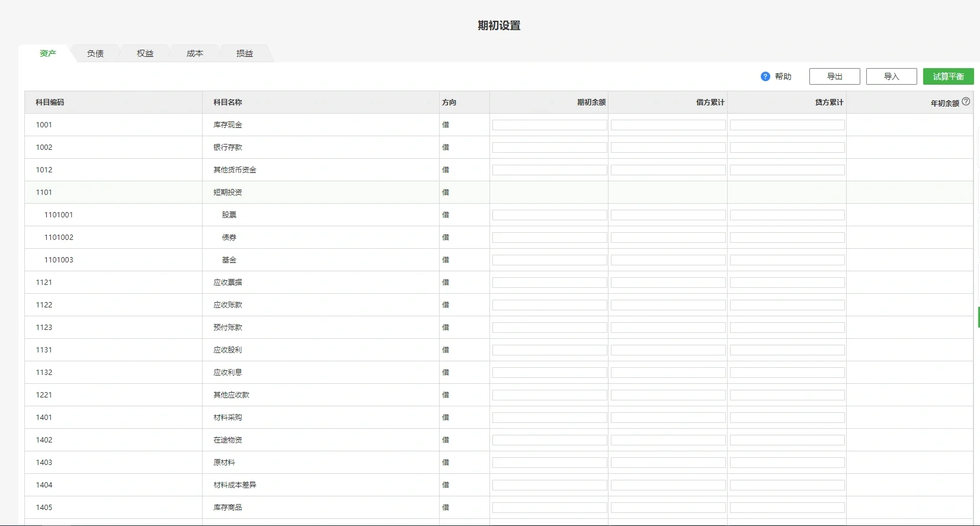Open the 负债 tab
The height and width of the screenshot is (526, 980).
[95, 53]
